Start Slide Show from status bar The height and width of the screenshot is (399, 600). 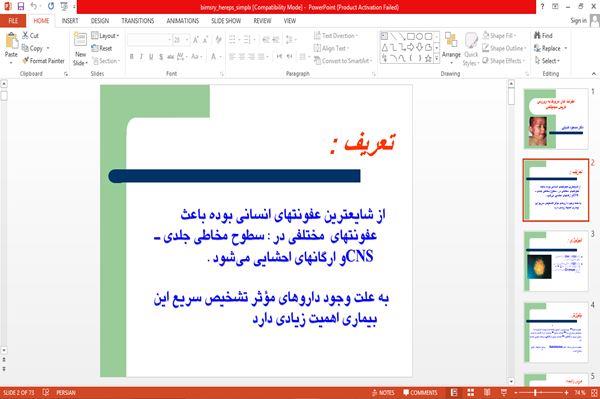click(x=504, y=392)
